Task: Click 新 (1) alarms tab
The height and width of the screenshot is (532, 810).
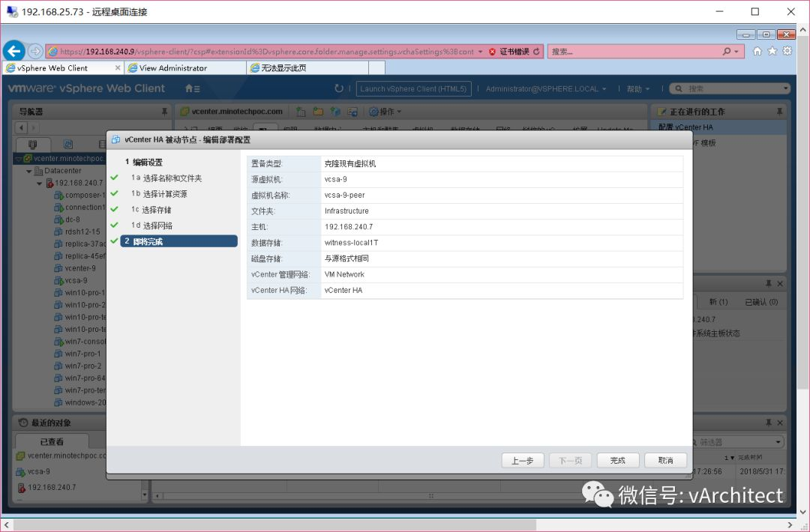Action: point(718,302)
